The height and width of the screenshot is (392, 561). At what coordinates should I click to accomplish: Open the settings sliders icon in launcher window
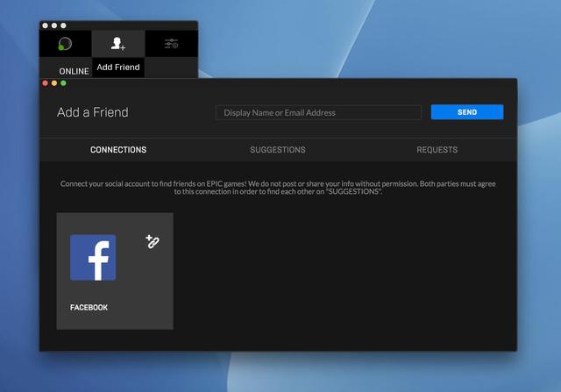pos(172,44)
